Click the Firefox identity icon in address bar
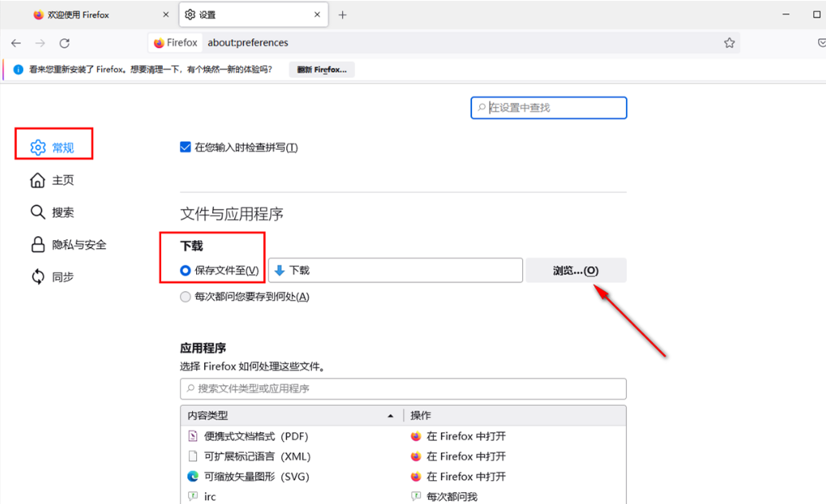826x504 pixels. click(x=159, y=42)
